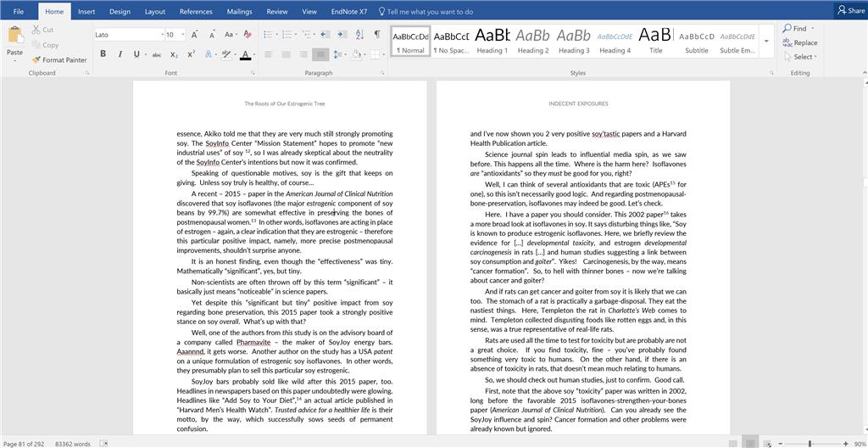
Task: Apply the Heading 1 style
Action: coord(492,42)
